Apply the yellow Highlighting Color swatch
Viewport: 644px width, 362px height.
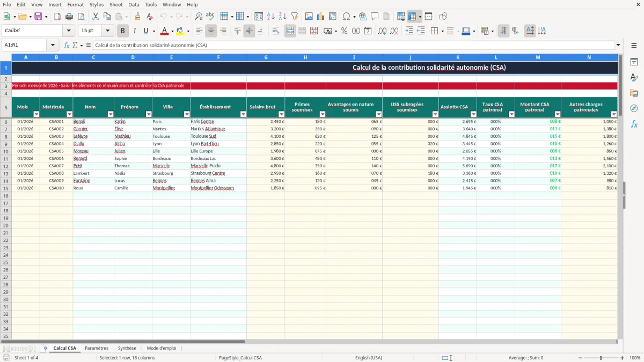(x=180, y=31)
